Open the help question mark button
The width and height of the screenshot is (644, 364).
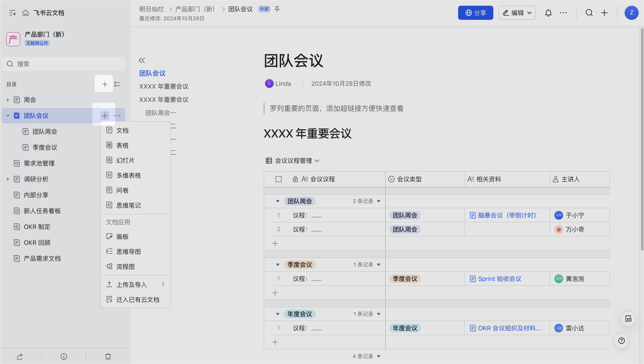point(622,341)
